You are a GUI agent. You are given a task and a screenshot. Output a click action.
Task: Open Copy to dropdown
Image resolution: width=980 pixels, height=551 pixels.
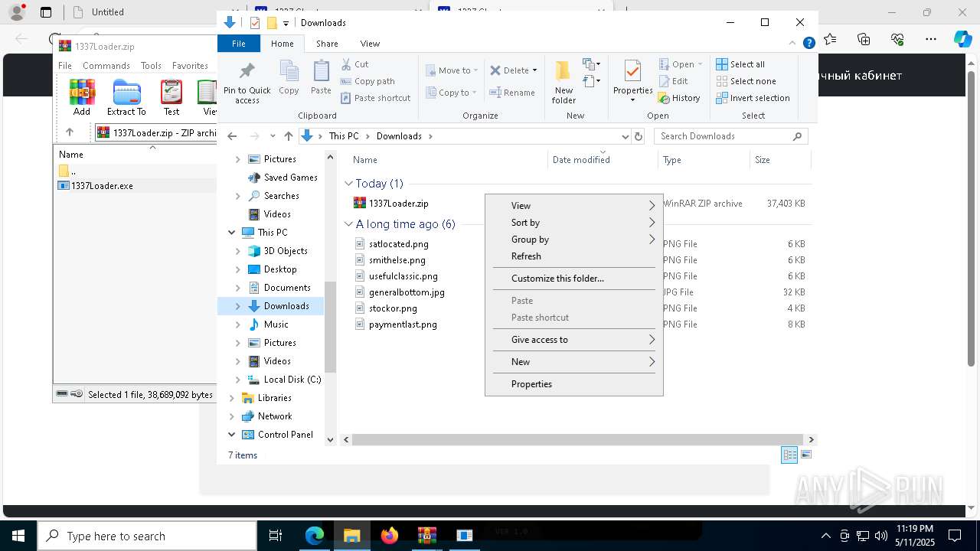coord(452,93)
